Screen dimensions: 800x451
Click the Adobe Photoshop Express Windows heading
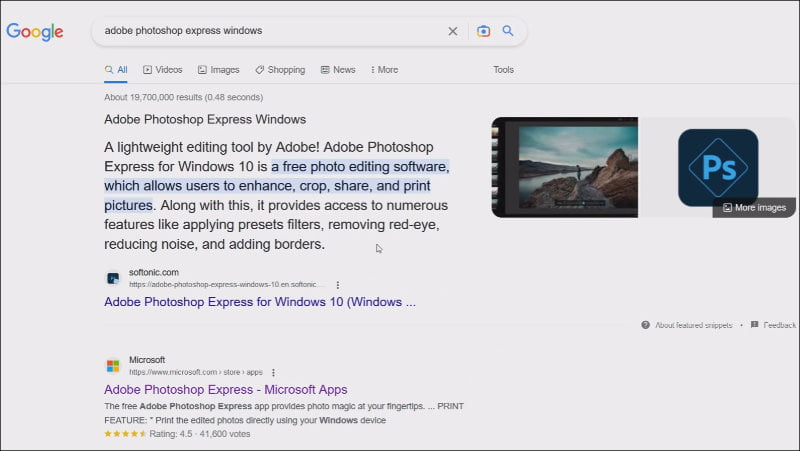205,119
